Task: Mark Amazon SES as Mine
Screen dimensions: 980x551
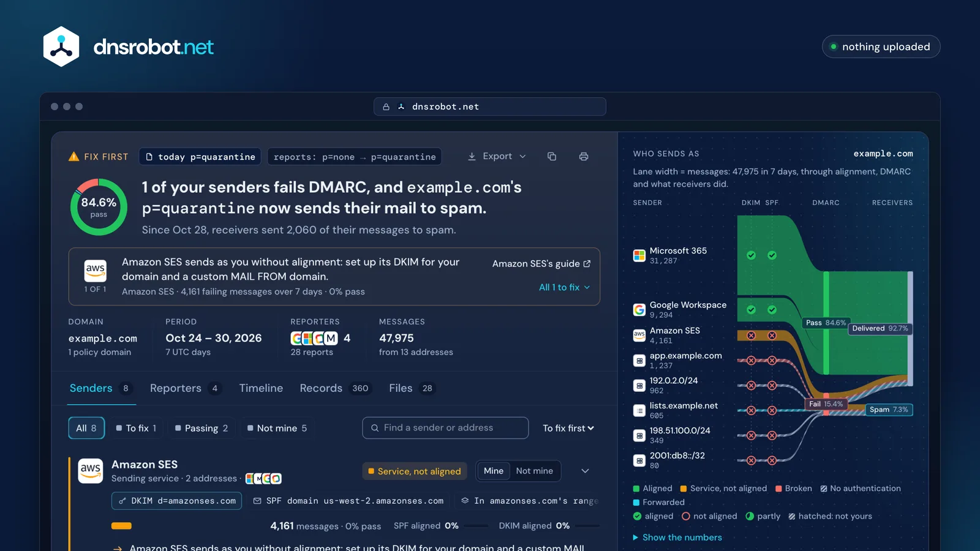Action: tap(493, 471)
